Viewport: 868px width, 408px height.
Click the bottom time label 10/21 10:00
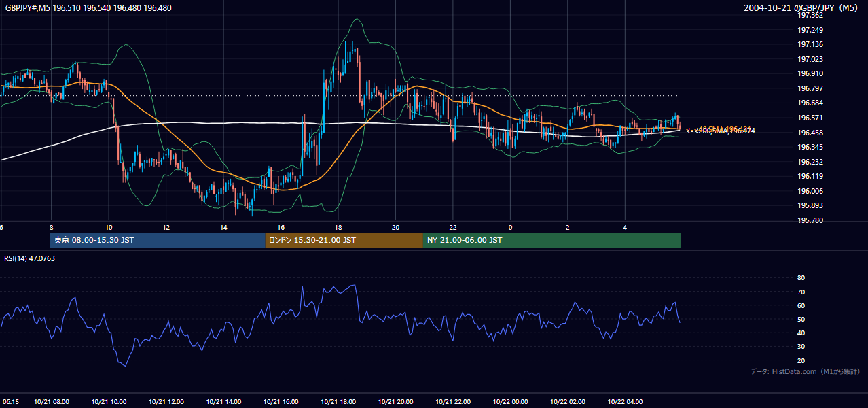(x=109, y=402)
